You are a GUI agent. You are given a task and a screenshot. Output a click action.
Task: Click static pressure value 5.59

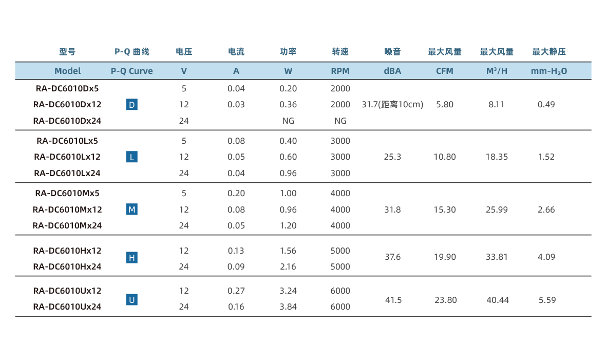(547, 300)
